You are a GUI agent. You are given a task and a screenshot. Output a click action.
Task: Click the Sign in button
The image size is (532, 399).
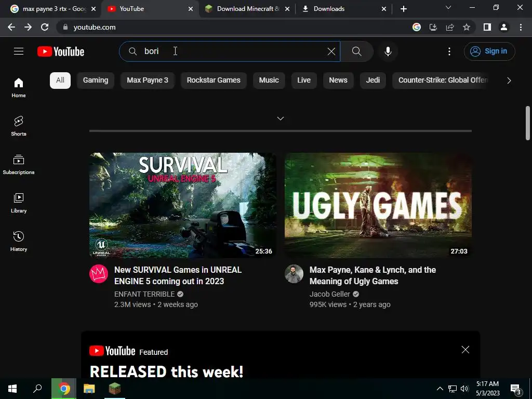click(x=489, y=51)
